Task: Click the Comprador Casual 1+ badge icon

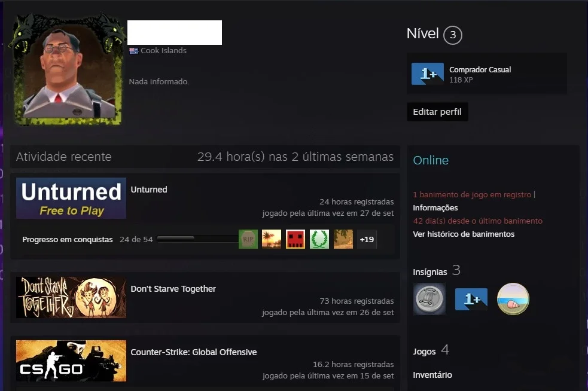Action: click(428, 74)
